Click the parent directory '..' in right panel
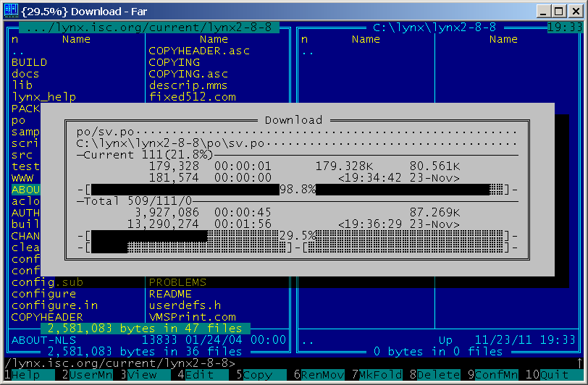 (x=308, y=53)
